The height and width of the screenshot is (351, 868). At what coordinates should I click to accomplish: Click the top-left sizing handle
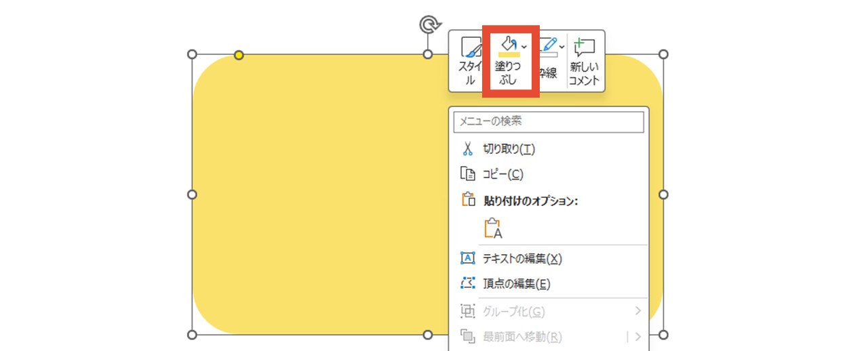click(192, 54)
